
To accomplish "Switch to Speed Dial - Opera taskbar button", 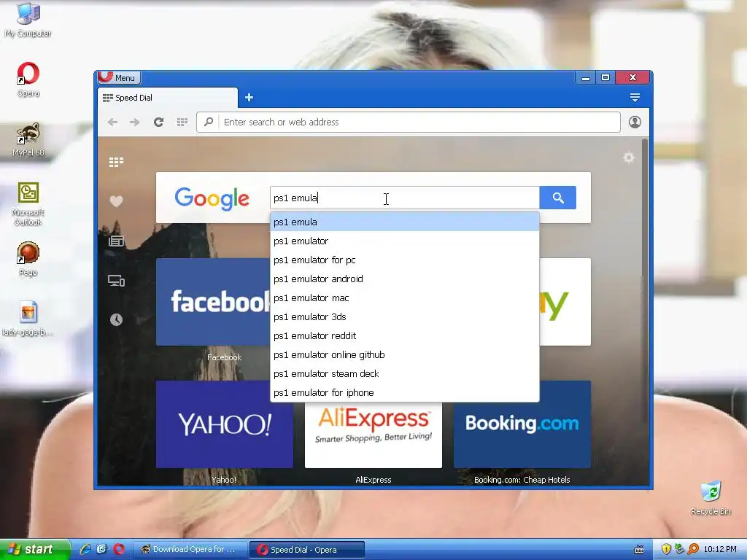I will tap(307, 550).
